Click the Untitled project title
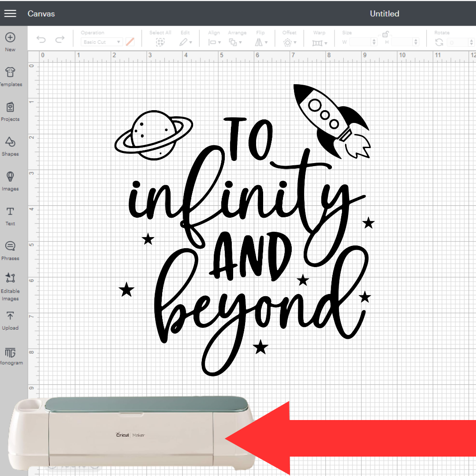Viewport: 476px width, 476px height. [x=384, y=13]
